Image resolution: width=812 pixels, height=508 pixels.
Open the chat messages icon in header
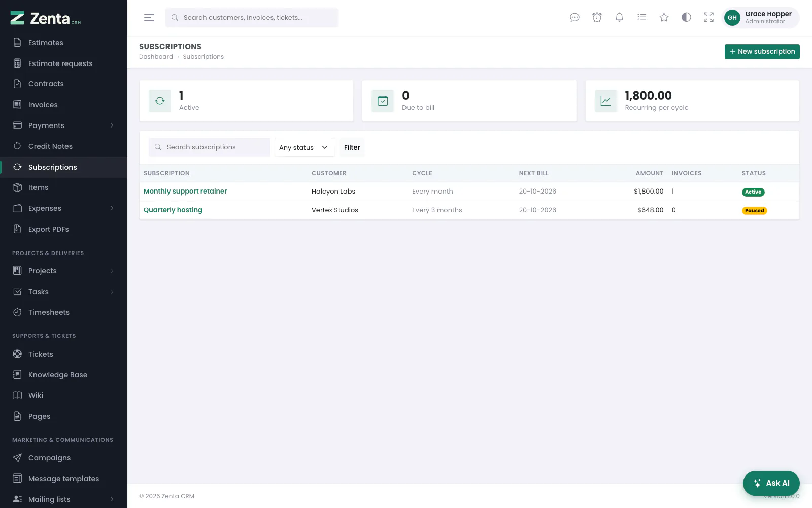574,18
